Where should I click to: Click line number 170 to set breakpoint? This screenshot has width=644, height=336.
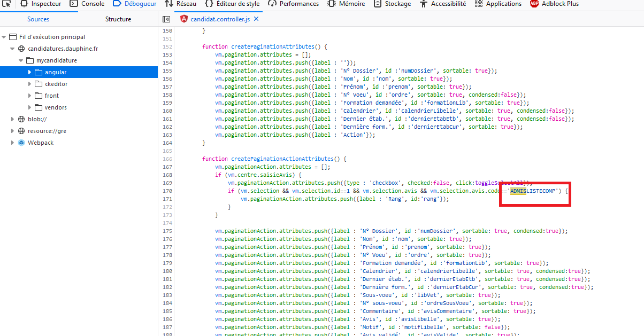point(167,191)
